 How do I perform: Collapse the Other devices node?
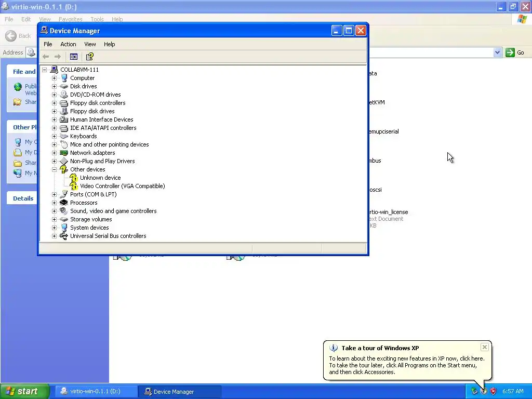click(54, 169)
